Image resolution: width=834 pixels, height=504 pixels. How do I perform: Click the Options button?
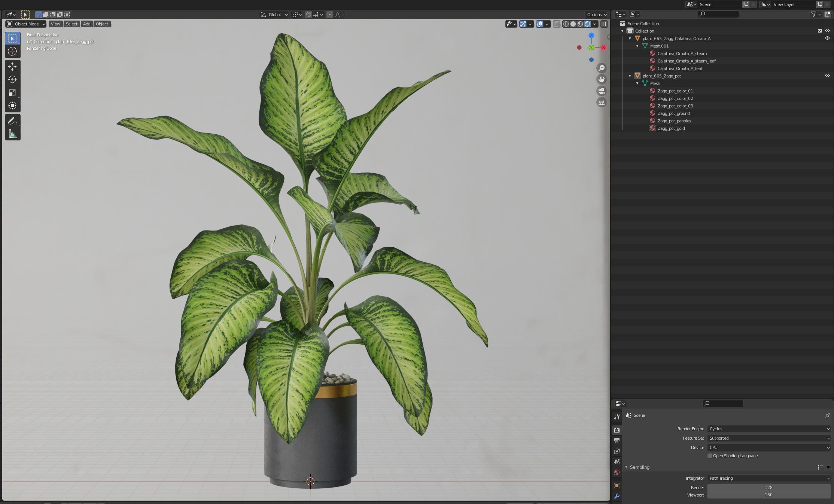596,15
